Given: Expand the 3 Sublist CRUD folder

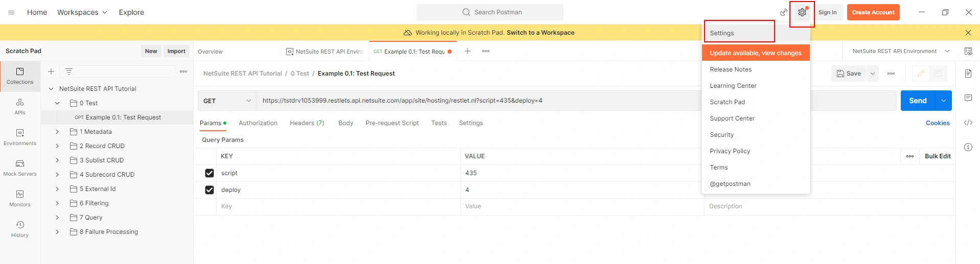Looking at the screenshot, I should [x=57, y=160].
